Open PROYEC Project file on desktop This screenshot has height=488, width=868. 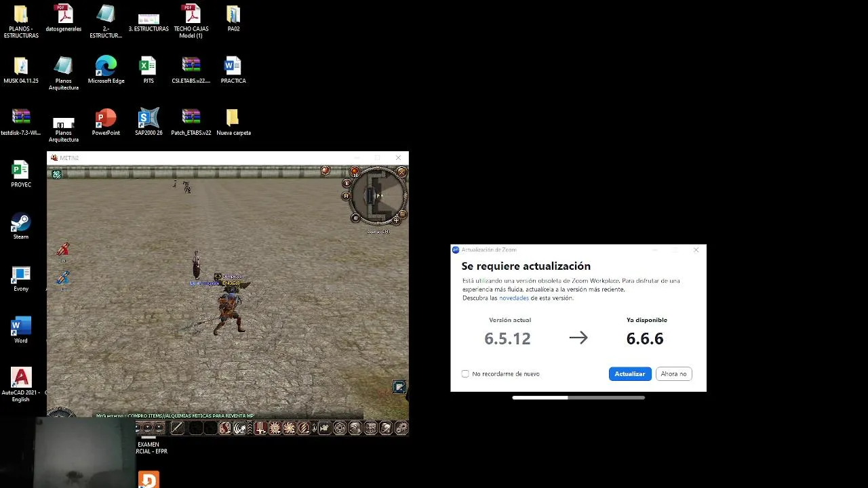point(21,175)
